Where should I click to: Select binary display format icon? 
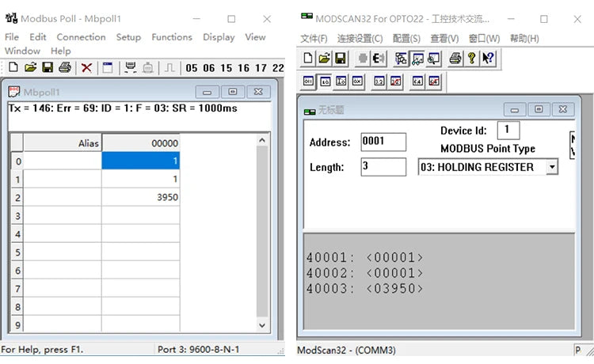click(x=308, y=81)
